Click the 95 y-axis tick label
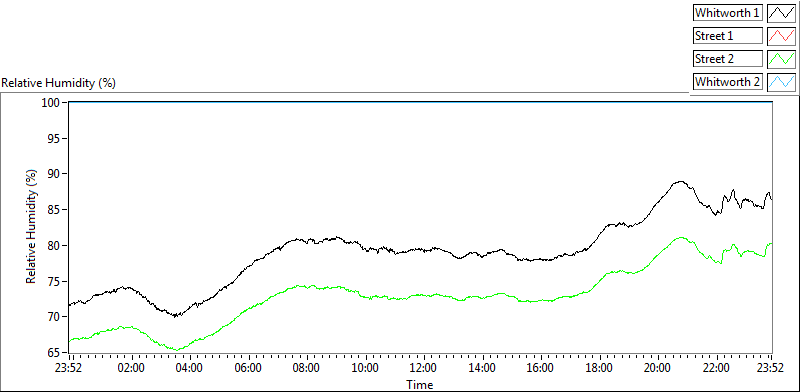800x392 pixels. click(55, 138)
